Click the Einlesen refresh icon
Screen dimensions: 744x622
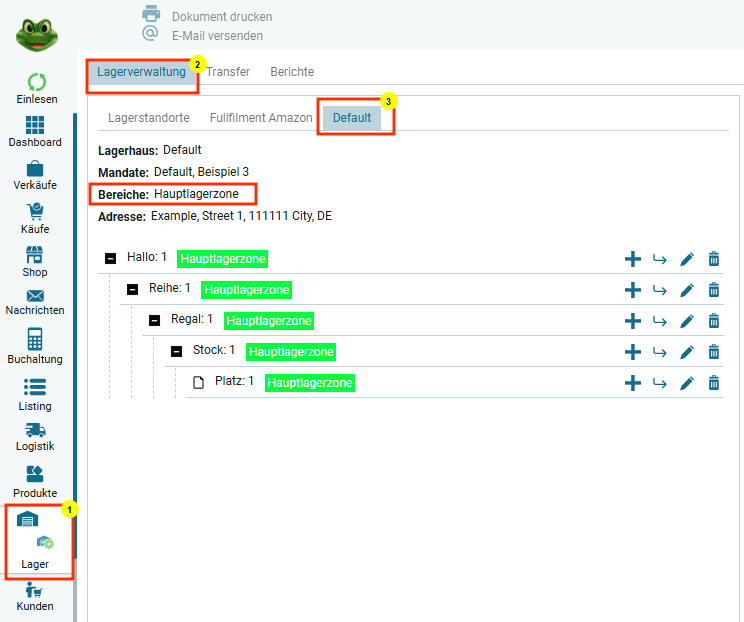(x=36, y=82)
